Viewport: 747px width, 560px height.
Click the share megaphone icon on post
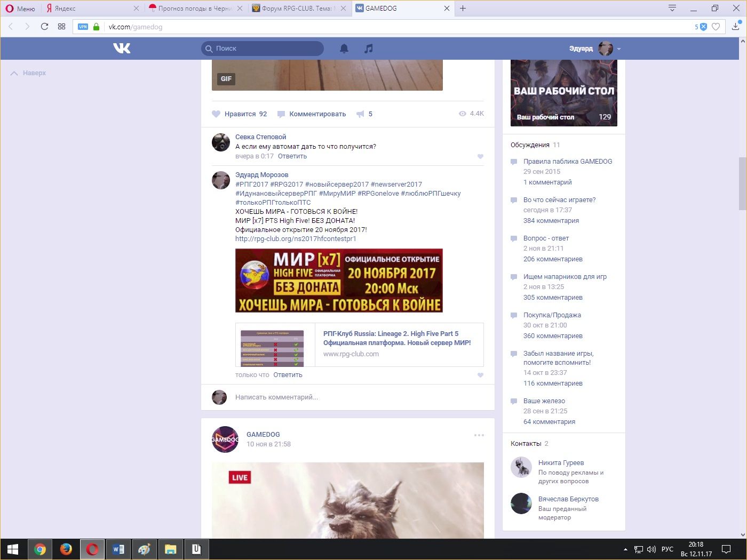(361, 114)
